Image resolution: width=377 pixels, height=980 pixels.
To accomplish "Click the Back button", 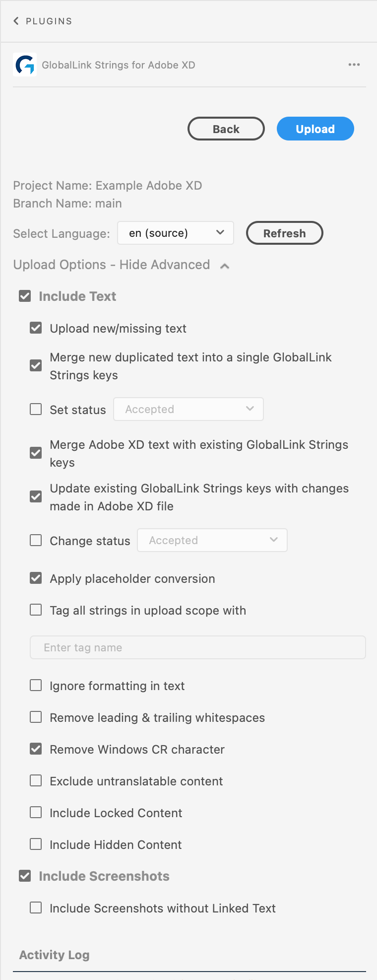I will click(x=226, y=129).
